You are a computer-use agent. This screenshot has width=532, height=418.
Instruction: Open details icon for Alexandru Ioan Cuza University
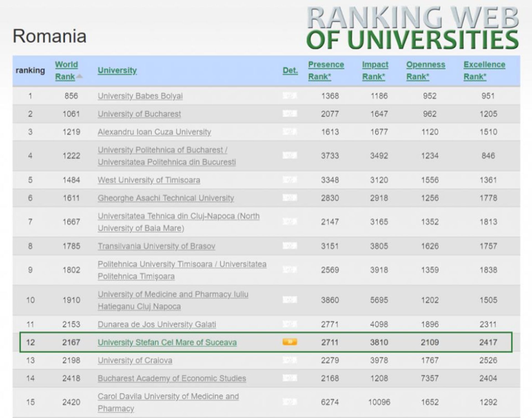point(290,132)
